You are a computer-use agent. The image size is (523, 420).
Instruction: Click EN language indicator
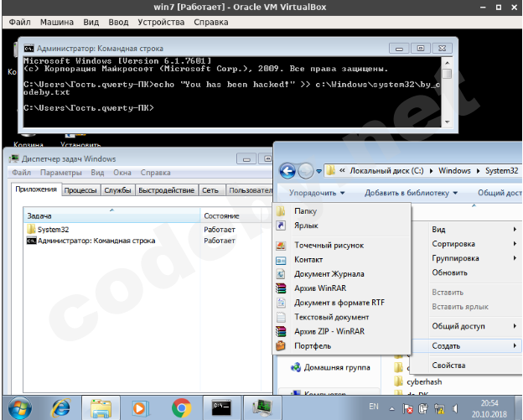(x=374, y=407)
